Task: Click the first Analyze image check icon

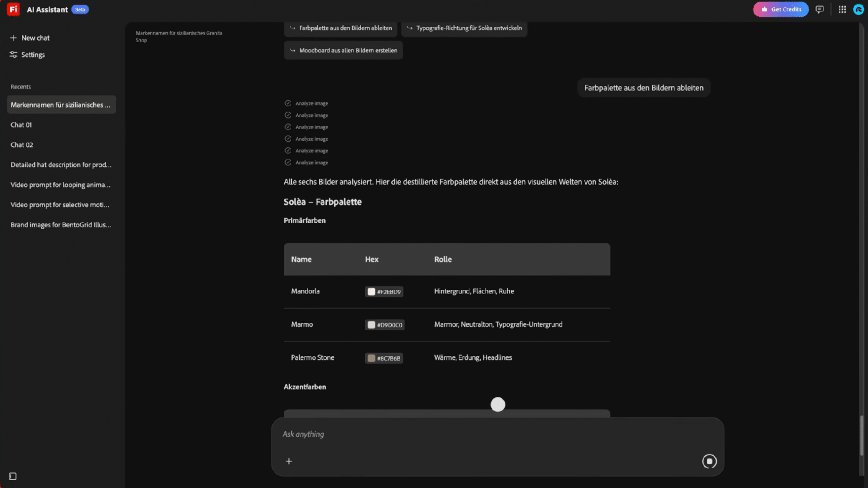Action: tap(288, 103)
